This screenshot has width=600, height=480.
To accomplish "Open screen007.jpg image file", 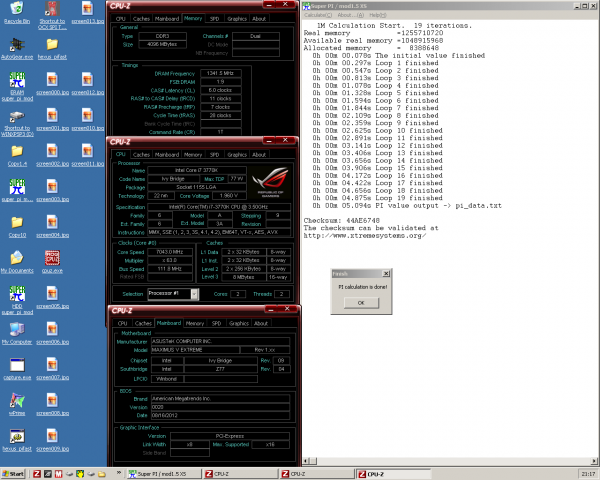I will pyautogui.click(x=51, y=364).
